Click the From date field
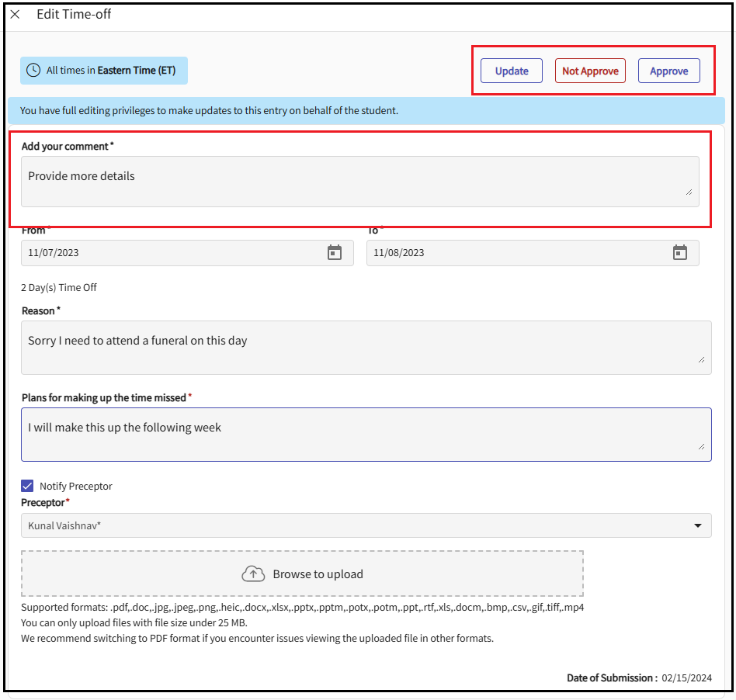This screenshot has height=700, width=736. [x=171, y=253]
